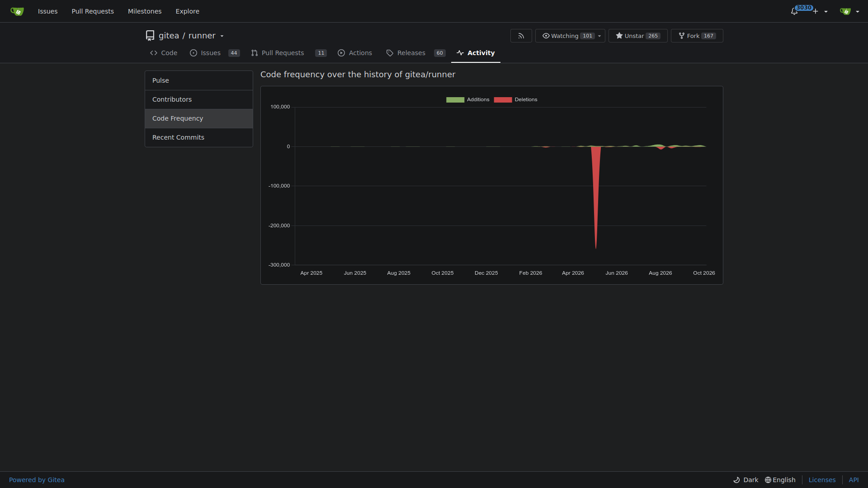Expand the Watching options arrow
868x488 pixels.
(599, 36)
